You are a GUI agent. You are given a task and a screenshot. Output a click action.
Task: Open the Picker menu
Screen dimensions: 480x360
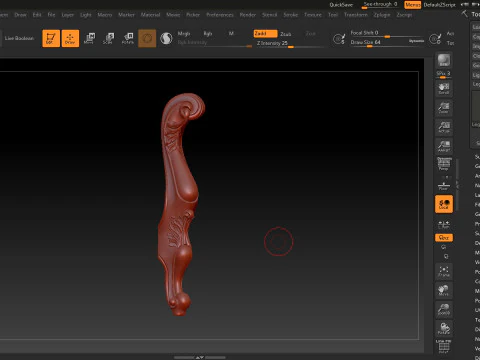point(193,15)
